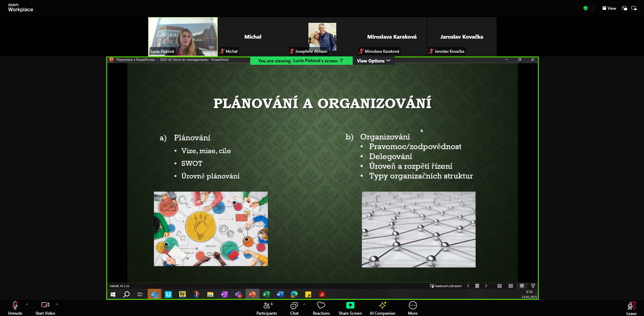The height and width of the screenshot is (316, 644).
Task: Launch AI Companion
Action: [x=382, y=308]
